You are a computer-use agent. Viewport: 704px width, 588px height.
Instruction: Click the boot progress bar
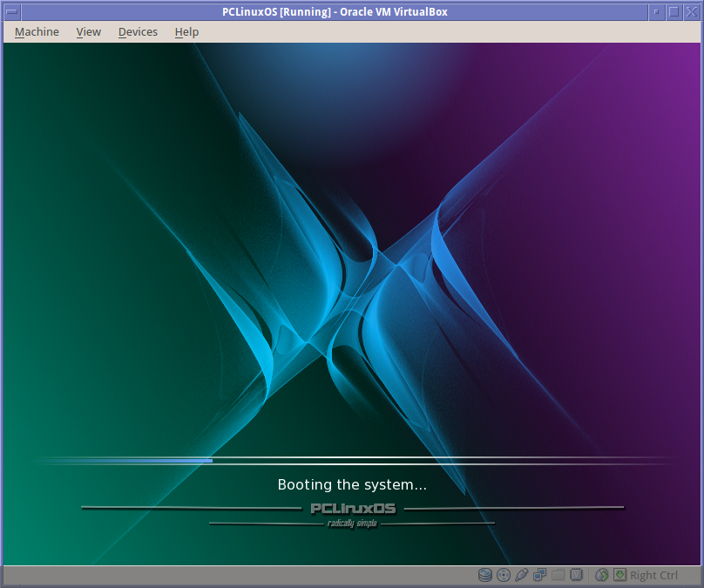[x=352, y=460]
